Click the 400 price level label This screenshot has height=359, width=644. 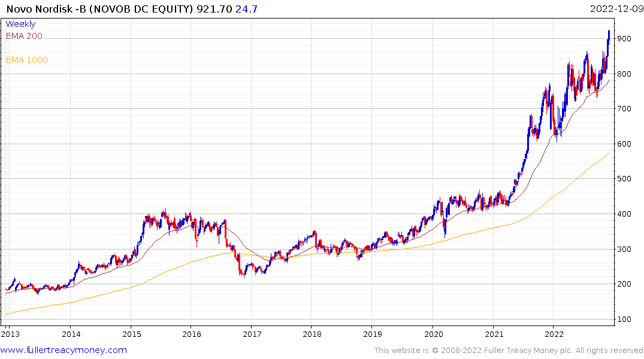[x=624, y=214]
